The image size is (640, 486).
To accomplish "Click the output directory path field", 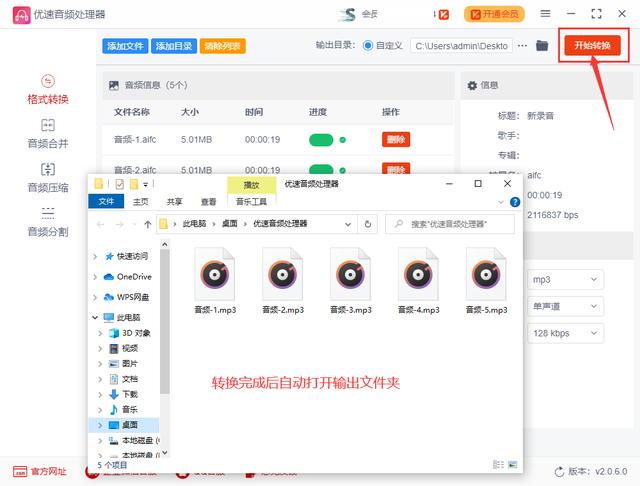I will click(461, 46).
